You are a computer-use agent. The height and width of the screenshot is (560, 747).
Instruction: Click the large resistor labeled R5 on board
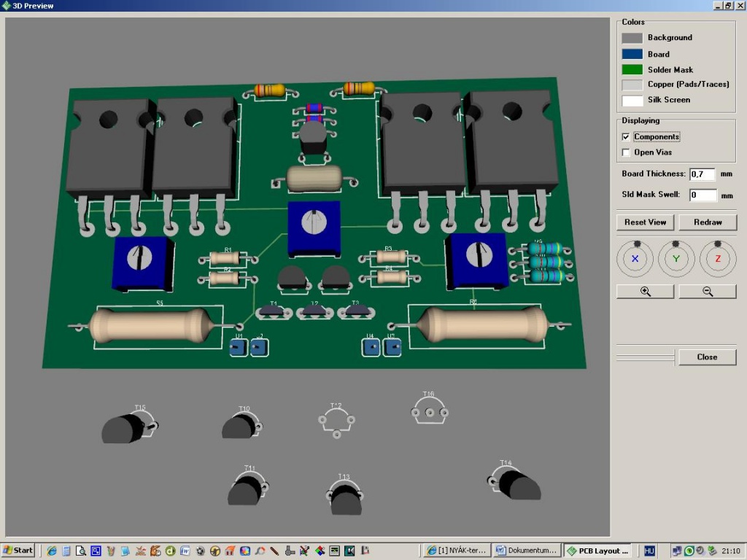pyautogui.click(x=152, y=326)
